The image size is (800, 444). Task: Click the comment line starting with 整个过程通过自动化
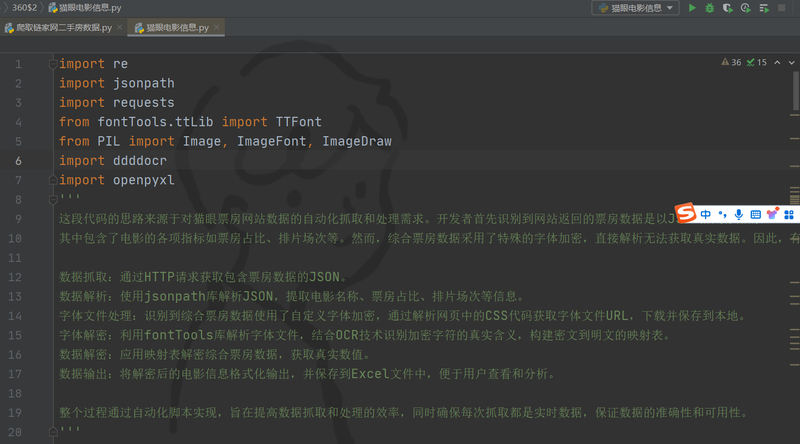click(404, 413)
